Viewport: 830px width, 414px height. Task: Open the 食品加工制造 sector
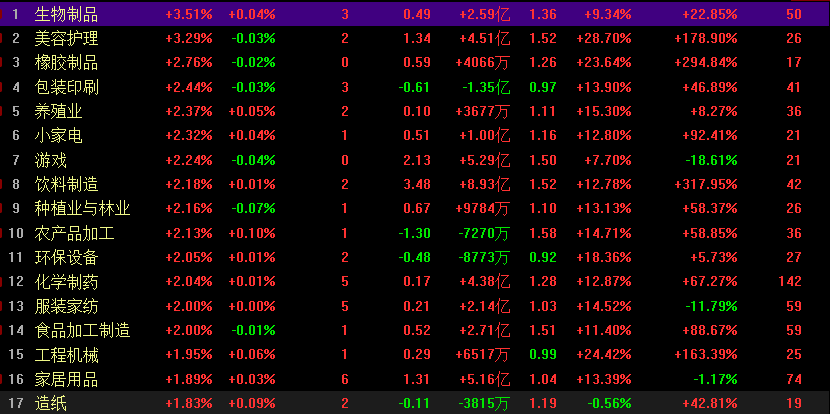click(82, 330)
